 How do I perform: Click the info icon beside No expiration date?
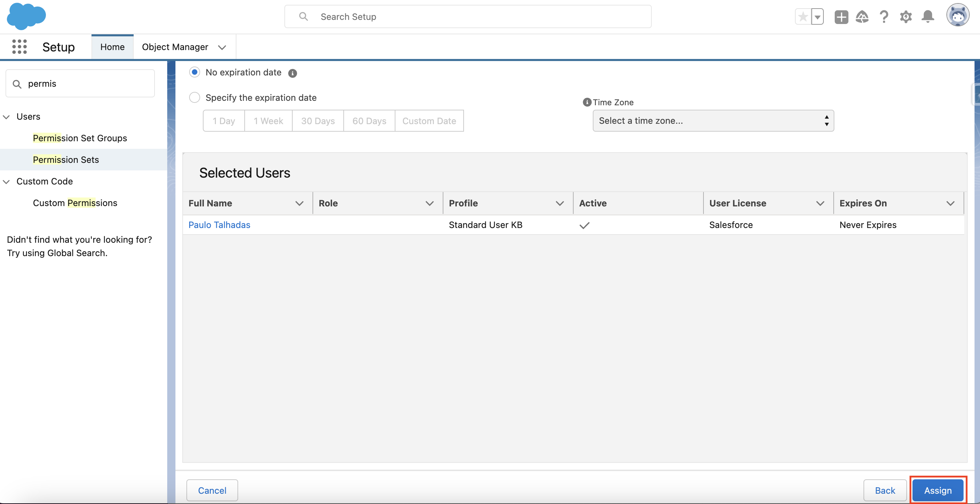click(x=292, y=73)
